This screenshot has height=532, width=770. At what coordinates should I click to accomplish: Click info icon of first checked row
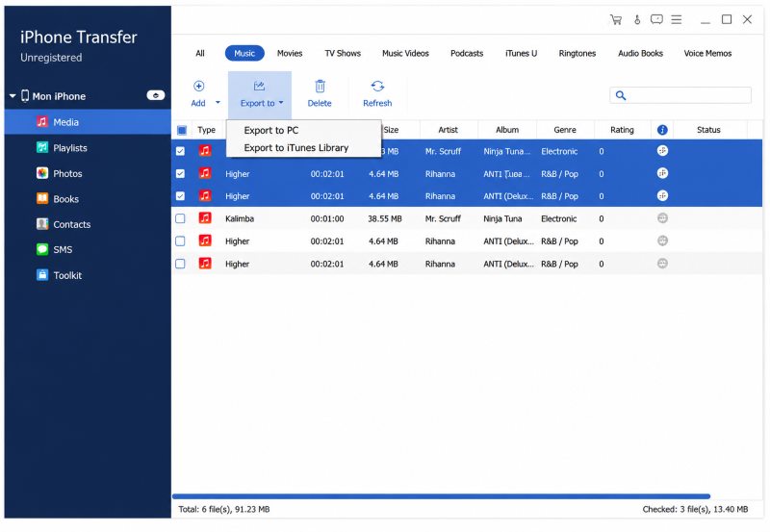coord(662,151)
